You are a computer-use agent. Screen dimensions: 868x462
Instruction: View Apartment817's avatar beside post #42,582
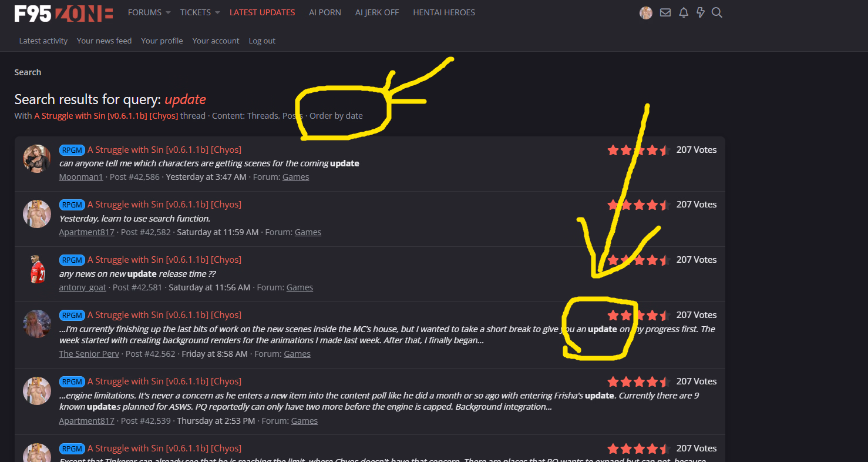[x=36, y=213]
